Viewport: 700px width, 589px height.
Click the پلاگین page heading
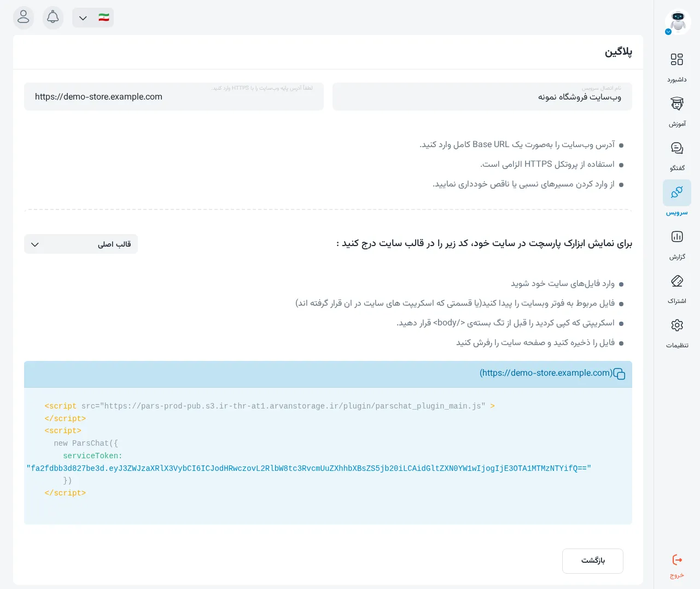(x=619, y=52)
